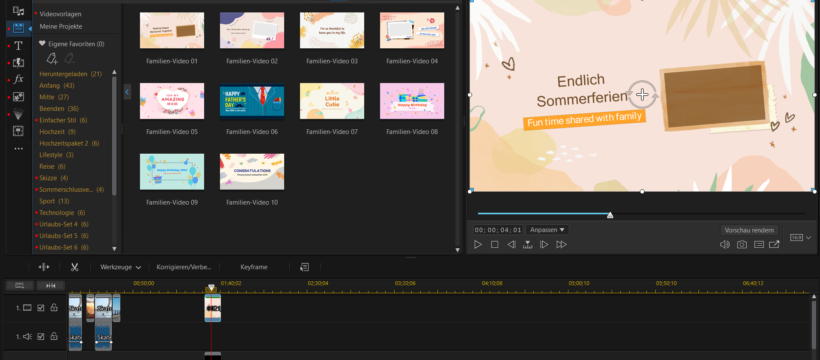The image size is (820, 360).
Task: Click the preview timecode field
Action: coord(498,230)
